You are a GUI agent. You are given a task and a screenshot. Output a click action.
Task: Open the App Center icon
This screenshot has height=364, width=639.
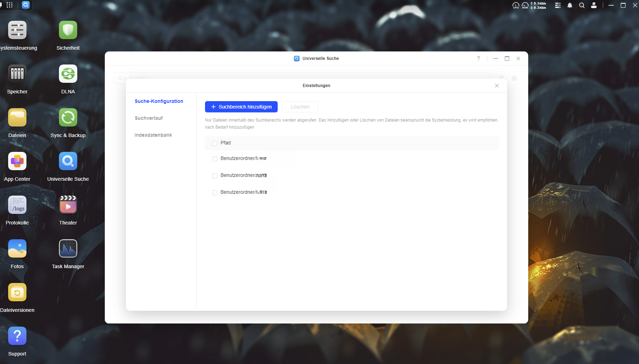click(x=17, y=161)
